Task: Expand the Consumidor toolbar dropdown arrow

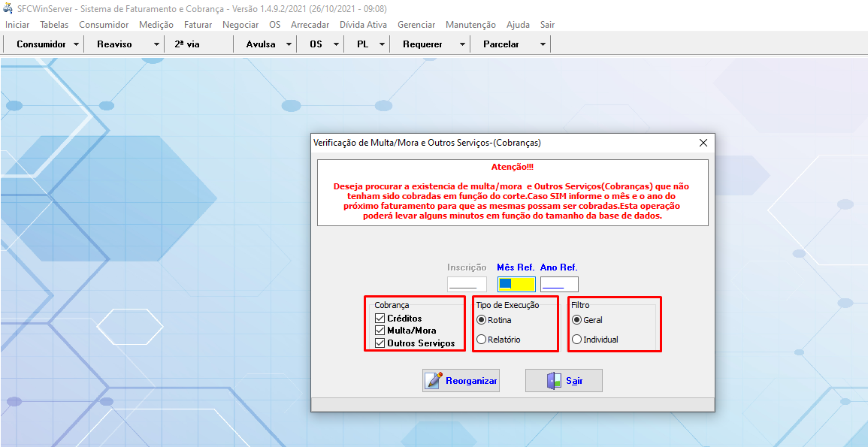Action: 77,44
